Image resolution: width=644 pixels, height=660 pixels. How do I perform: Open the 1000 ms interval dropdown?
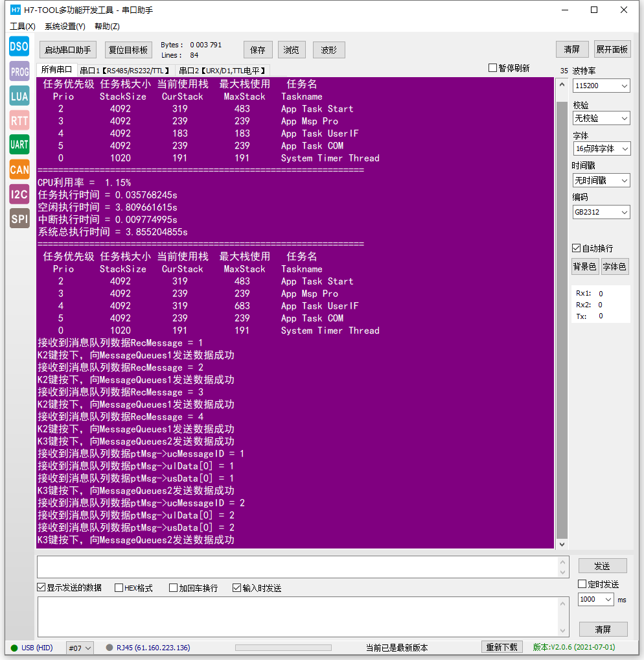[595, 600]
